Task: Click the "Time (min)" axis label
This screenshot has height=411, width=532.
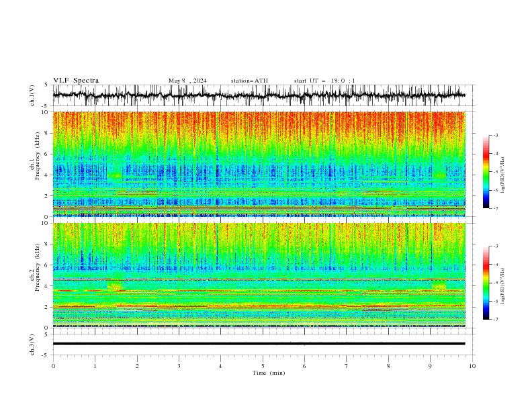Action: point(269,373)
